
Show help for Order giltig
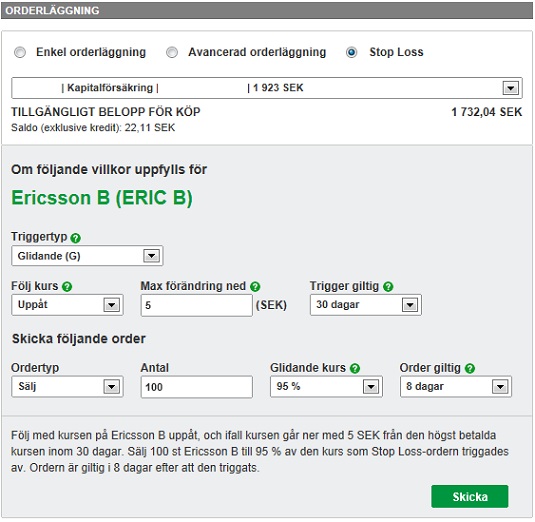470,368
